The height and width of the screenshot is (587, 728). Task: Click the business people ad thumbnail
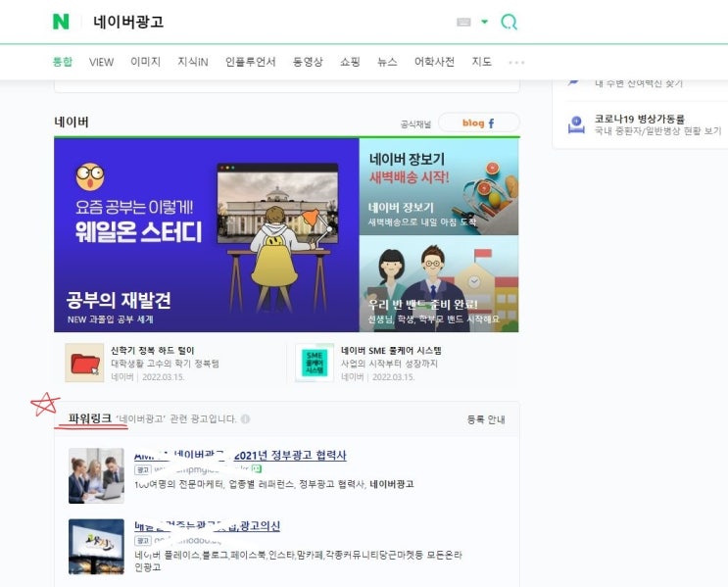(x=96, y=475)
